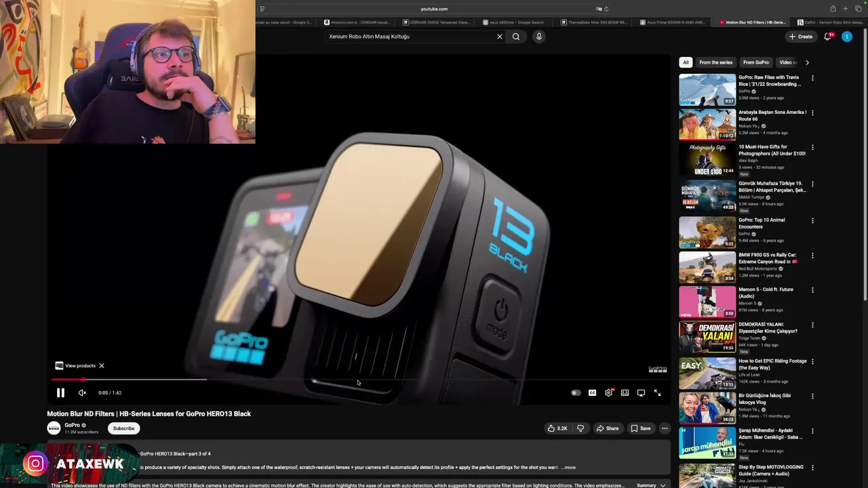Subscribe to the GoPro channel
This screenshot has height=488, width=868.
(x=123, y=428)
